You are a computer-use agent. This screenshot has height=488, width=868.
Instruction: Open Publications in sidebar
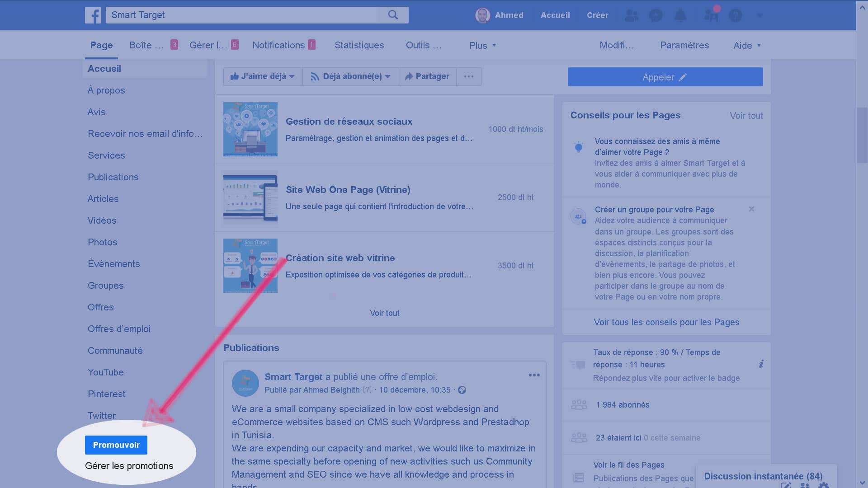click(x=113, y=177)
